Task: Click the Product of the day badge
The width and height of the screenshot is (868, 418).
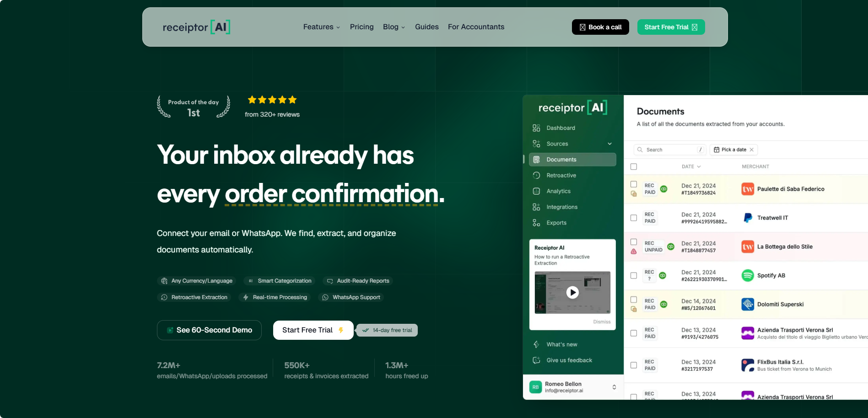Action: [194, 107]
